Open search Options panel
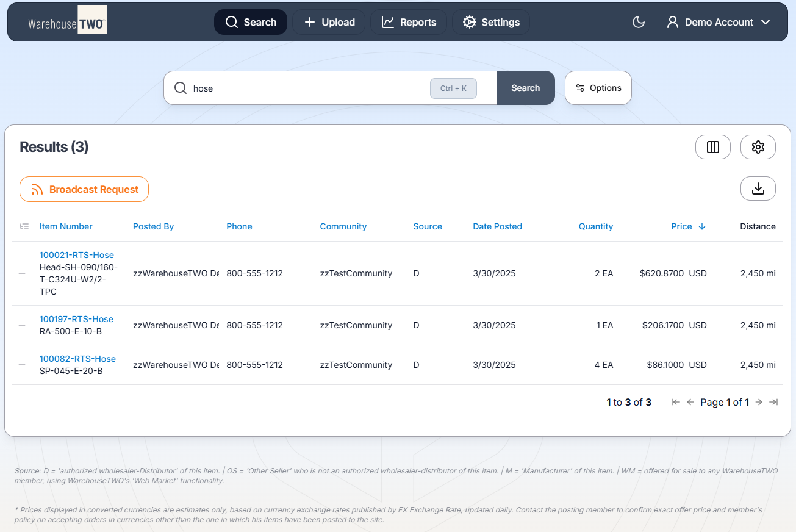This screenshot has width=796, height=532. [x=598, y=88]
